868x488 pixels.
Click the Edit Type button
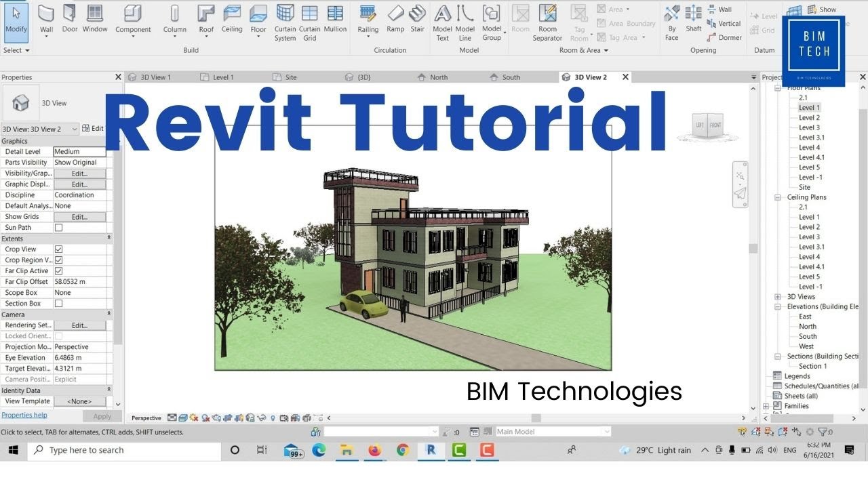[x=93, y=129]
